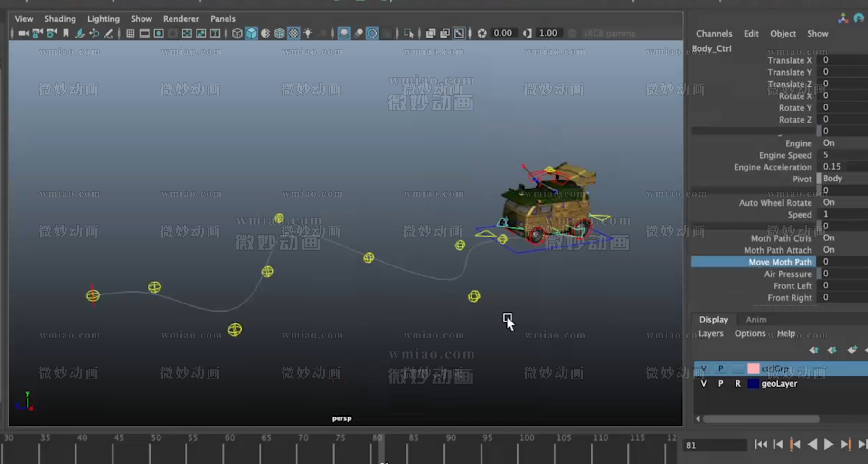Open the Auto Wheel Rotate On value field
The image size is (868, 464).
pyautogui.click(x=841, y=202)
